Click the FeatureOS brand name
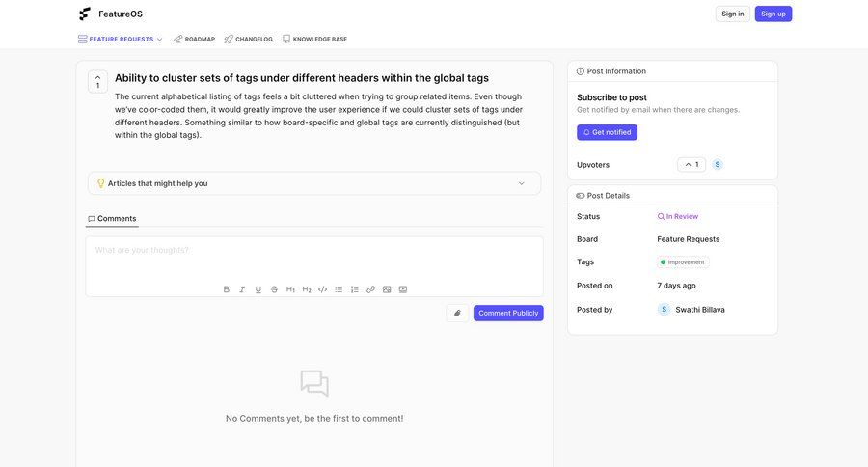The height and width of the screenshot is (467, 868). click(x=121, y=14)
